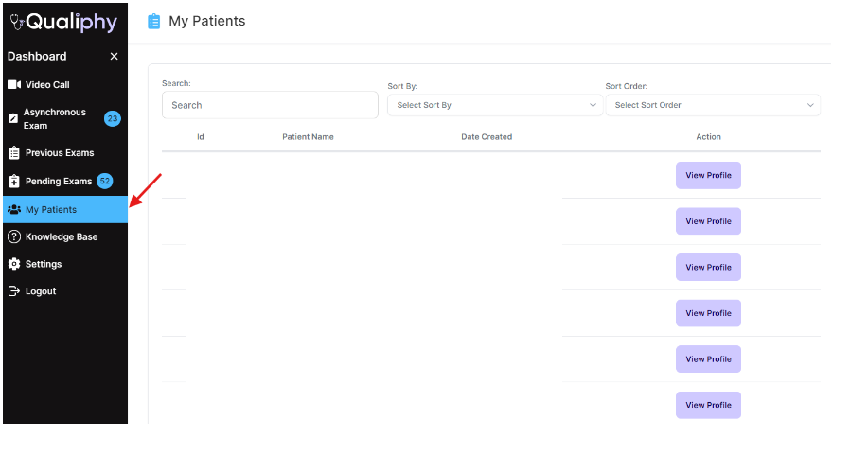868x454 pixels.
Task: Click the video camera icon in sidebar
Action: pos(14,85)
